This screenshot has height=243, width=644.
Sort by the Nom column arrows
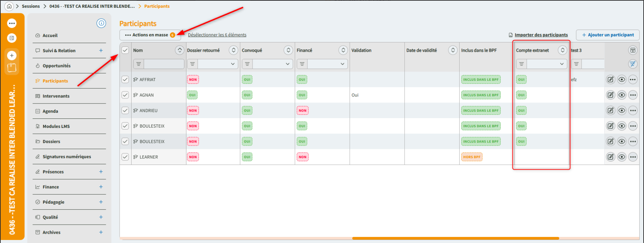click(180, 50)
